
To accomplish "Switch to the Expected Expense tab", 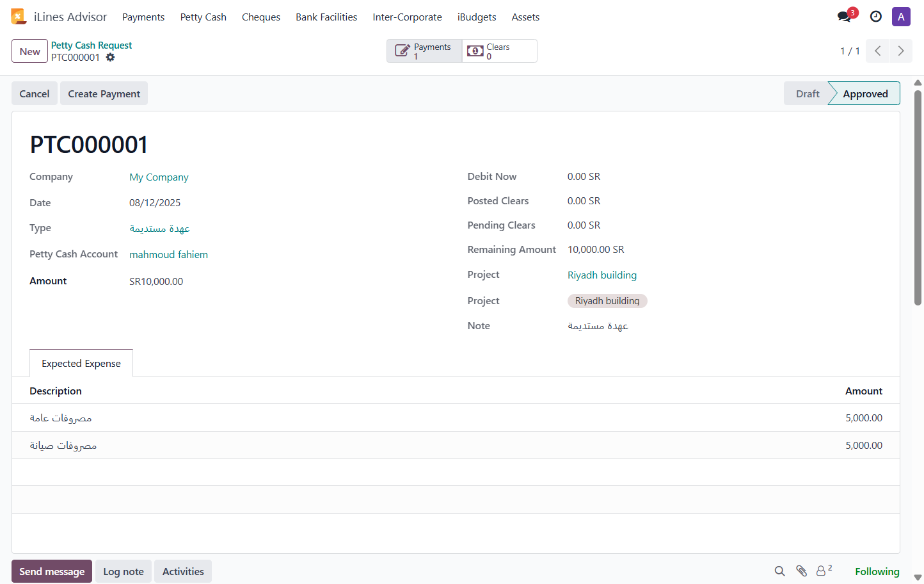I will click(81, 364).
